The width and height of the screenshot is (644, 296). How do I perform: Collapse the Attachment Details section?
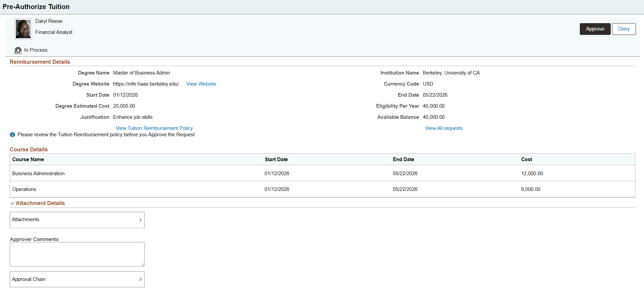(12, 203)
